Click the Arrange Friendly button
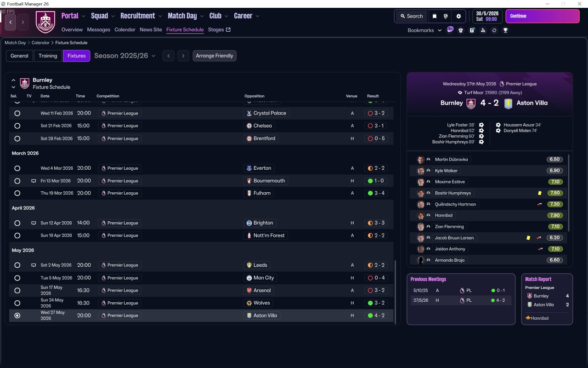The height and width of the screenshot is (368, 588). pyautogui.click(x=215, y=56)
